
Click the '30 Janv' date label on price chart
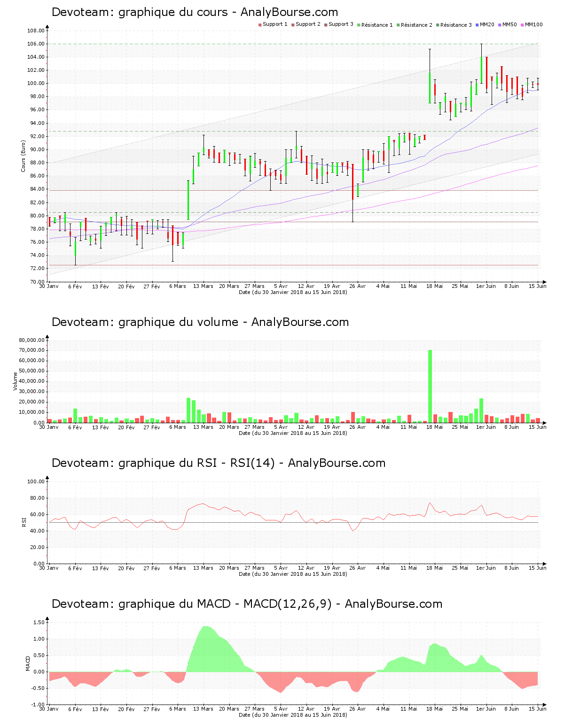tap(49, 286)
